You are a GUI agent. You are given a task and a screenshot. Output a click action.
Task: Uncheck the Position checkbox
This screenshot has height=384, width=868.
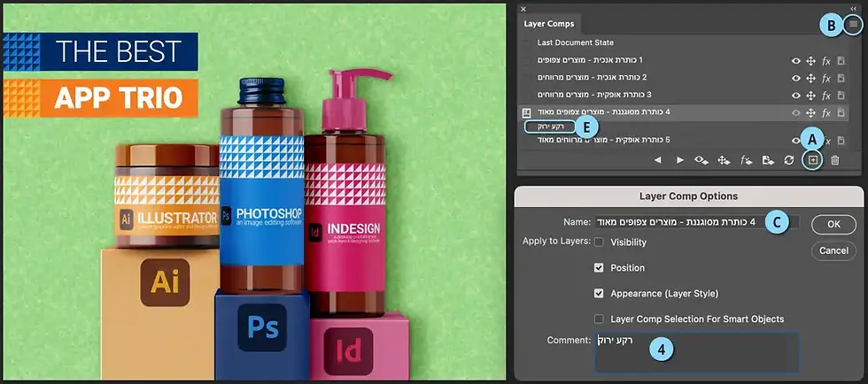coord(599,268)
